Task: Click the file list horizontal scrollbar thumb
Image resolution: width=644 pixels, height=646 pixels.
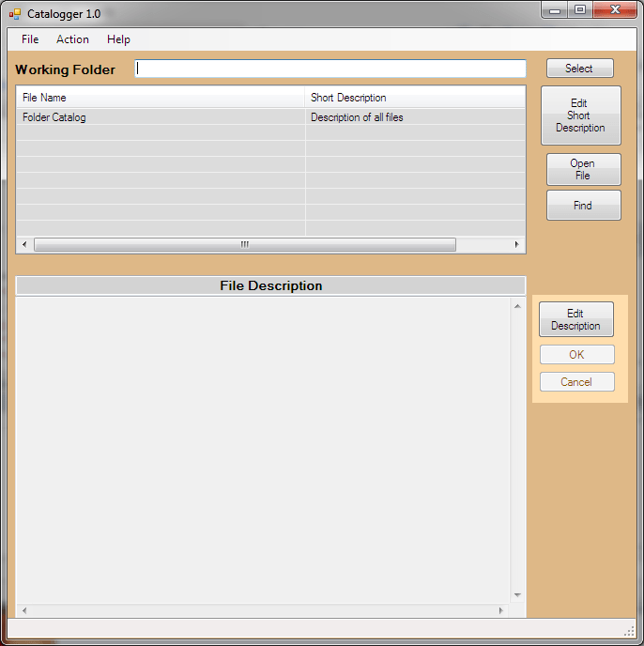Action: tap(244, 245)
